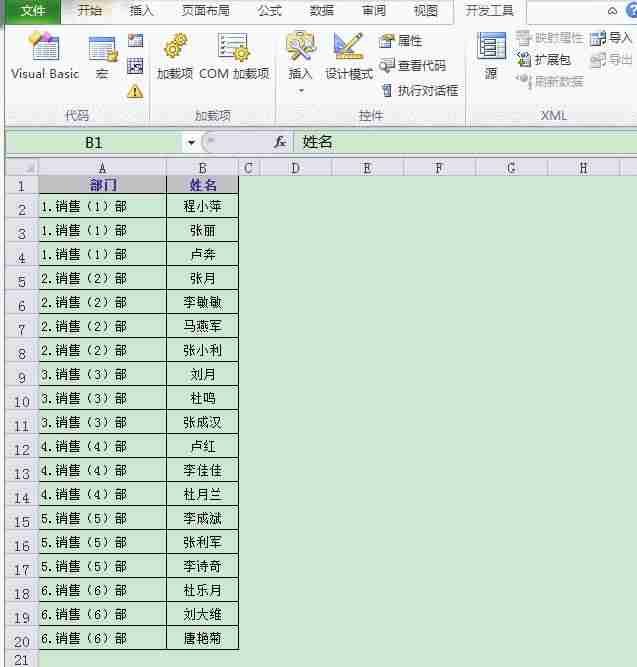
Task: Open the Macros (宏) dialog
Action: tap(102, 58)
